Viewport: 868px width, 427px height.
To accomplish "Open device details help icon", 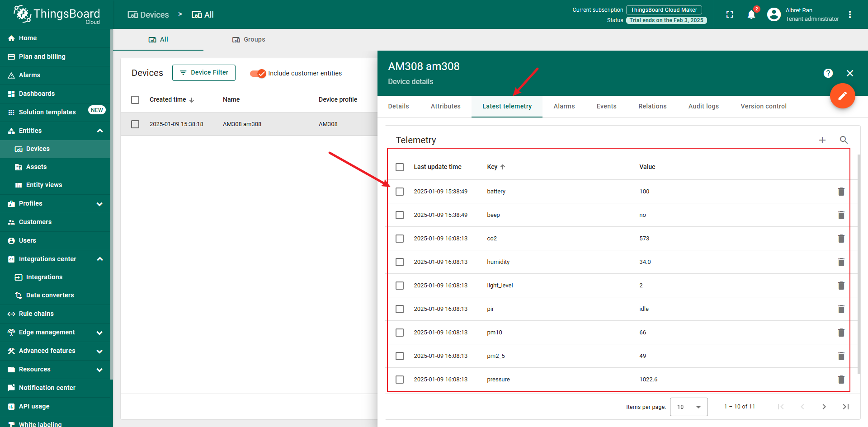I will coord(828,73).
